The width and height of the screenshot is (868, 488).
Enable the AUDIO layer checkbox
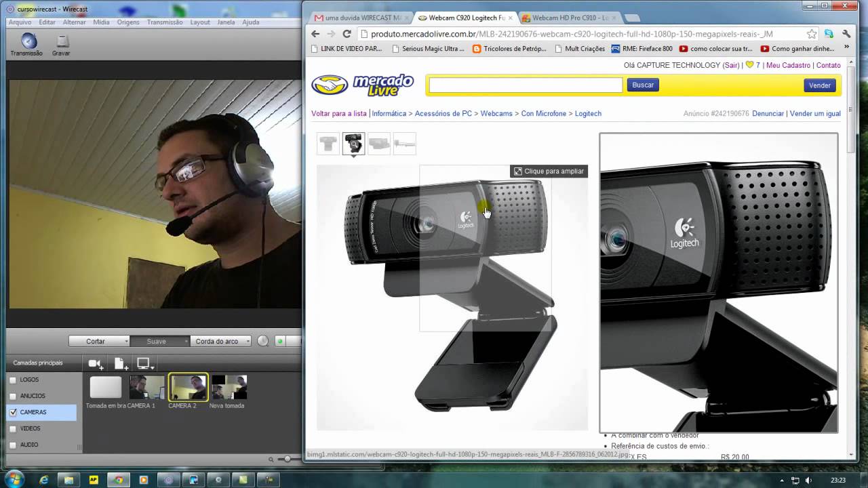coord(13,445)
